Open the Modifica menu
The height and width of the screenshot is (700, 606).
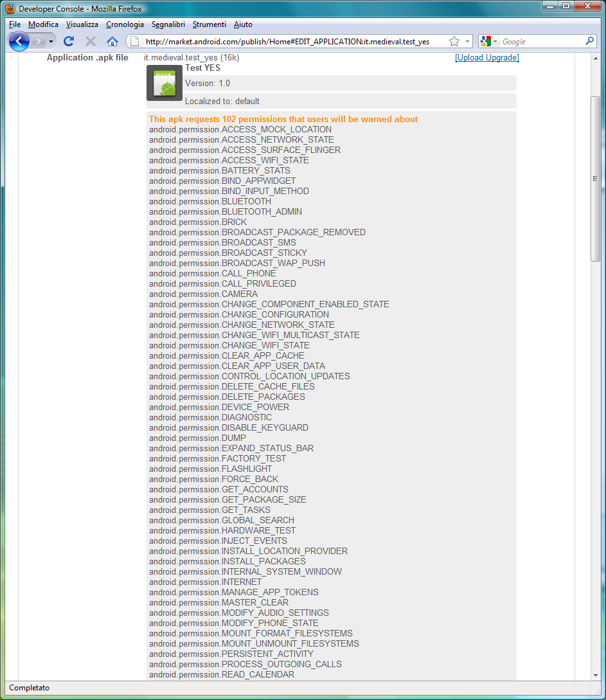coord(43,24)
